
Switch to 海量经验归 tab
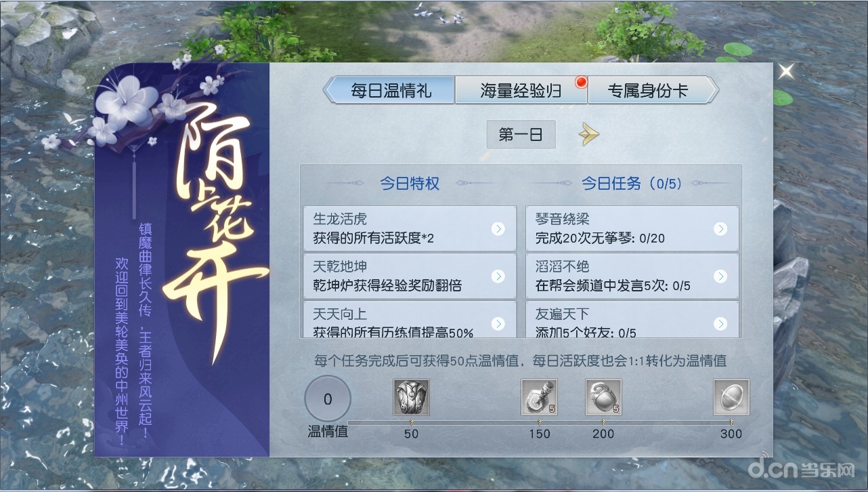click(521, 90)
